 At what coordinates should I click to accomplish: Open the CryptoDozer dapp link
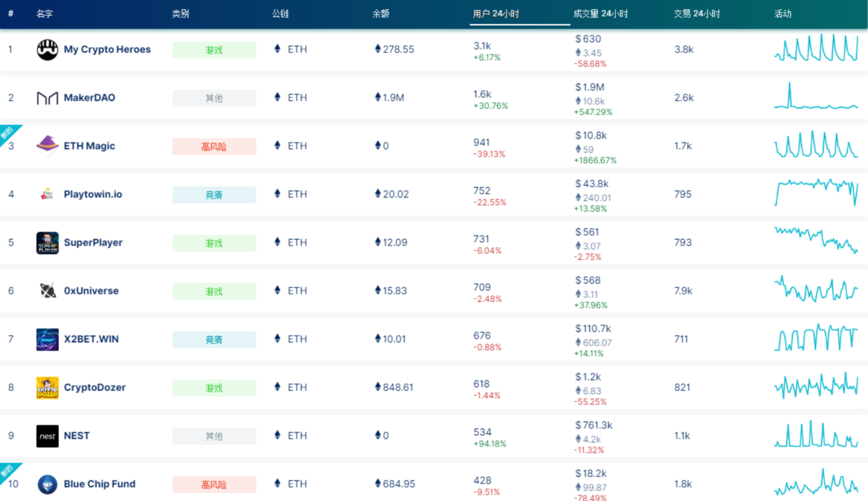click(95, 388)
